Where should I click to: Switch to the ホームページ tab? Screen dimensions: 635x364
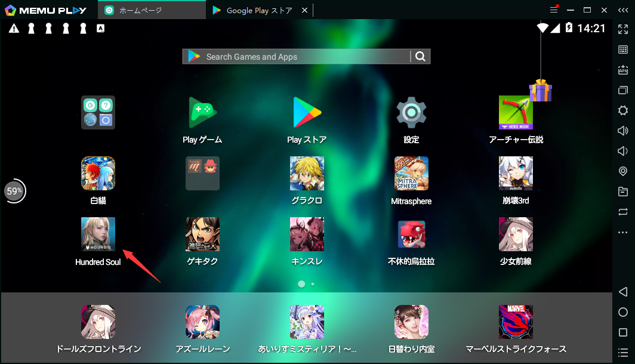coord(151,10)
